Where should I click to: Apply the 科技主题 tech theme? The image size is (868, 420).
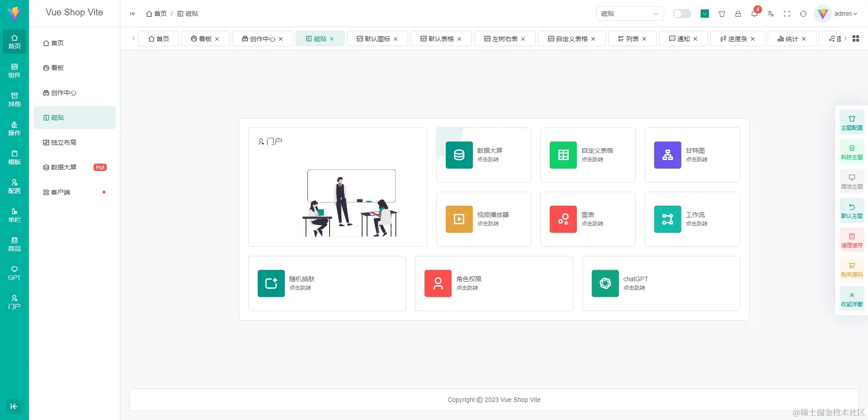(x=851, y=151)
